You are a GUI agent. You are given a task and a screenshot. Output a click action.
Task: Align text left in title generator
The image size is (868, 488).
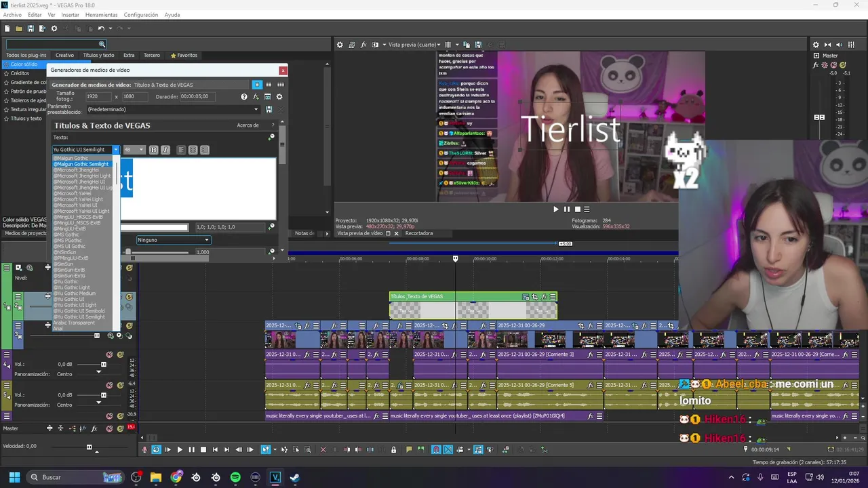click(181, 150)
